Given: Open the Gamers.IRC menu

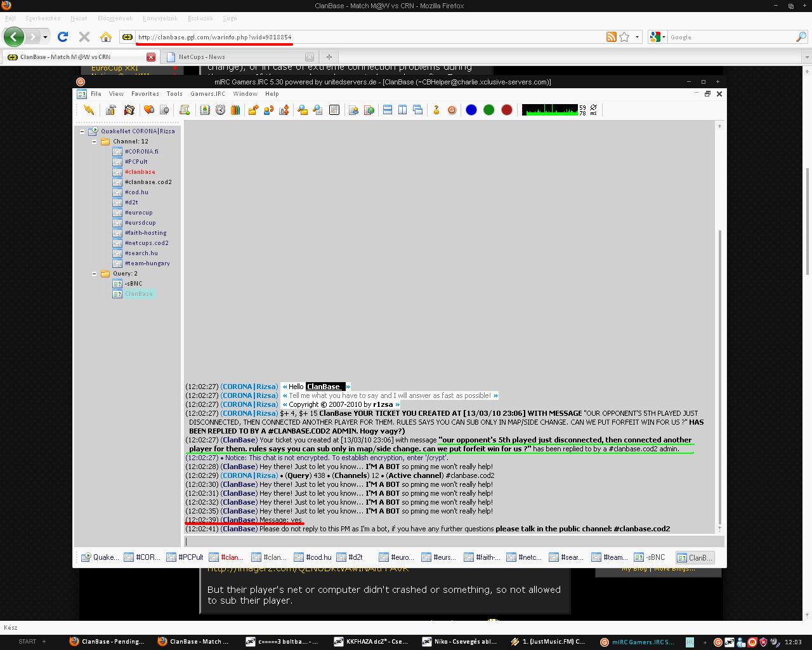Looking at the screenshot, I should [207, 93].
